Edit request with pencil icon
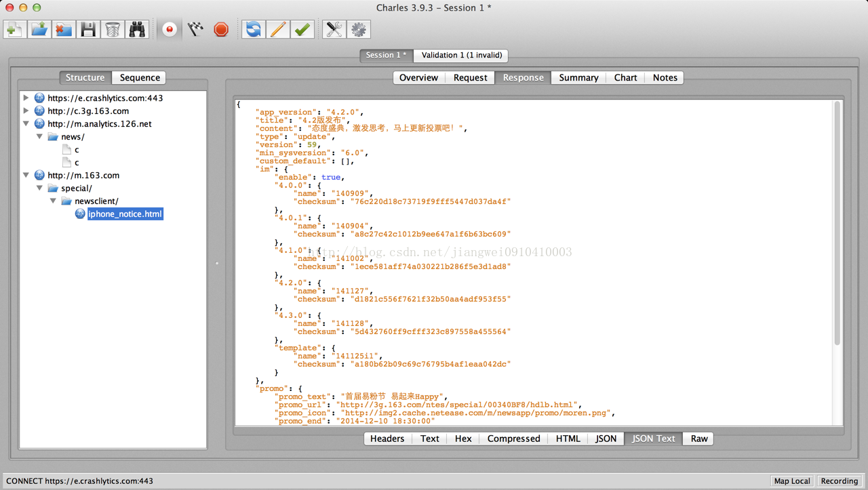 coord(277,29)
